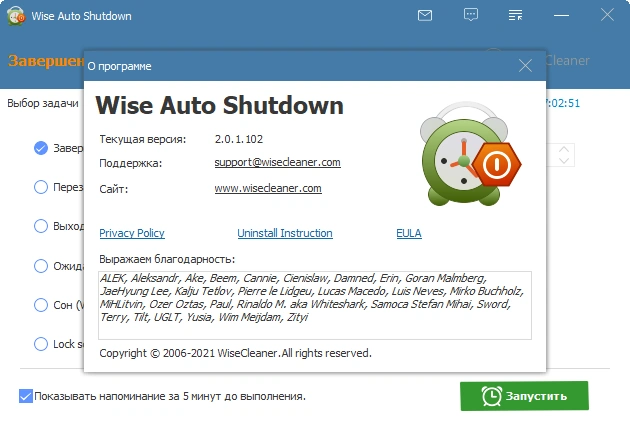Click the alarm clock logo in the About dialog
This screenshot has width=630, height=423.
pyautogui.click(x=470, y=154)
